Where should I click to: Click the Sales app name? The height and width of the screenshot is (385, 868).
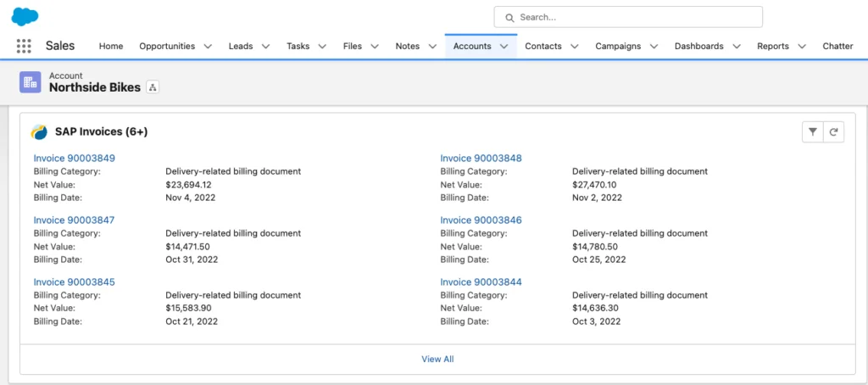click(60, 46)
